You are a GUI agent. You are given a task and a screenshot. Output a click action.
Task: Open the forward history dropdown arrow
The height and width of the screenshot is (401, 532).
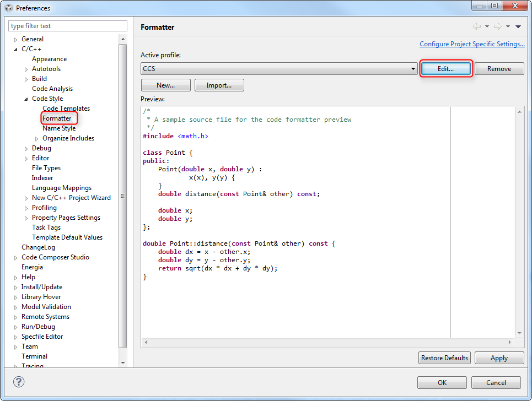tap(508, 26)
